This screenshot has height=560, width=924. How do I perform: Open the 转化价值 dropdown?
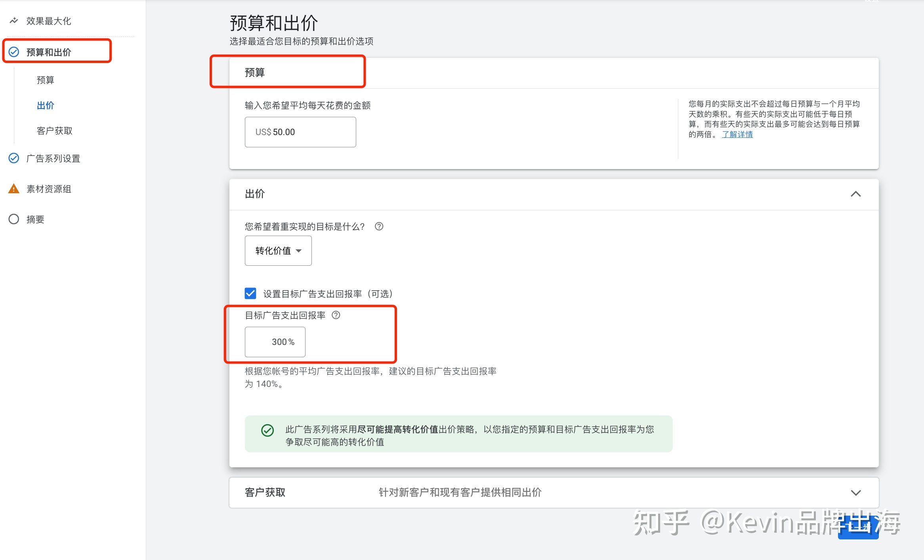pyautogui.click(x=278, y=251)
